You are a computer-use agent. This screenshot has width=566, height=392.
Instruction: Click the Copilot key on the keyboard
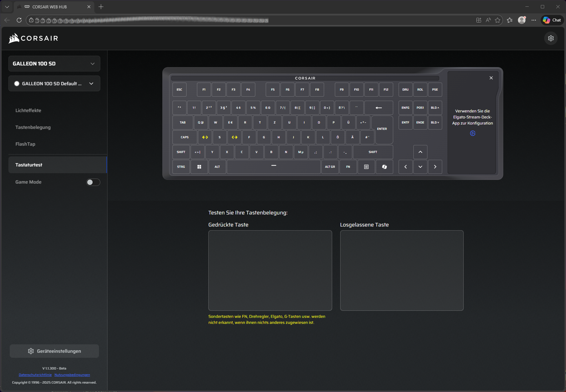384,167
